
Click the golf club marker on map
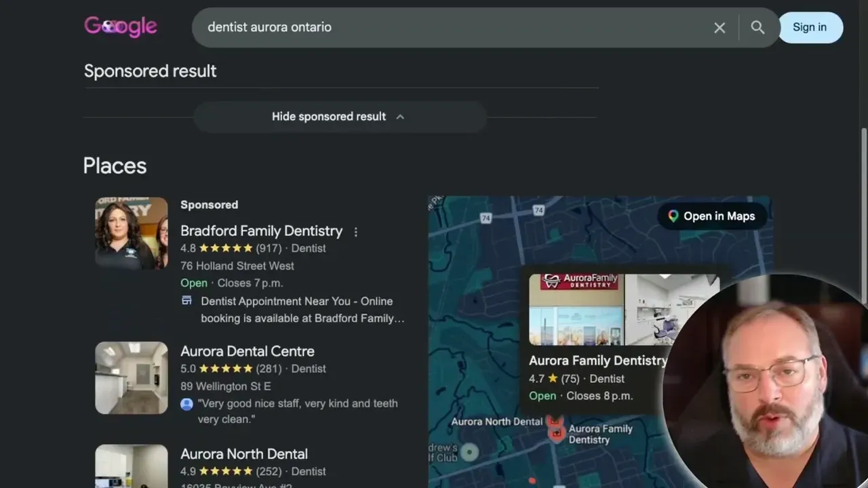[x=469, y=452]
